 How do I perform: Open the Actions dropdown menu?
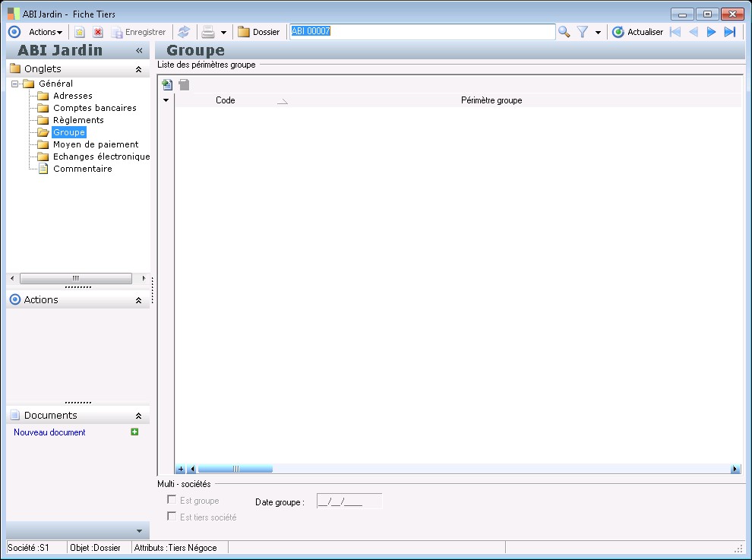pyautogui.click(x=46, y=32)
